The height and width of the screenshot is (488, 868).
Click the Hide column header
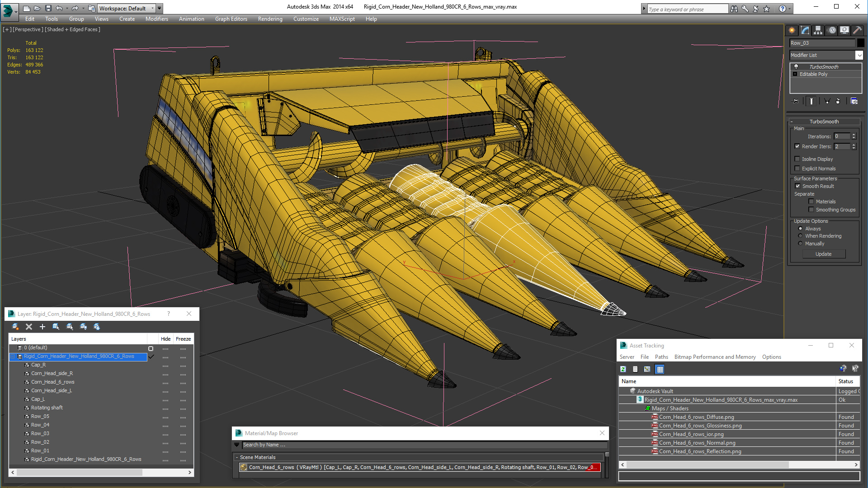point(166,339)
